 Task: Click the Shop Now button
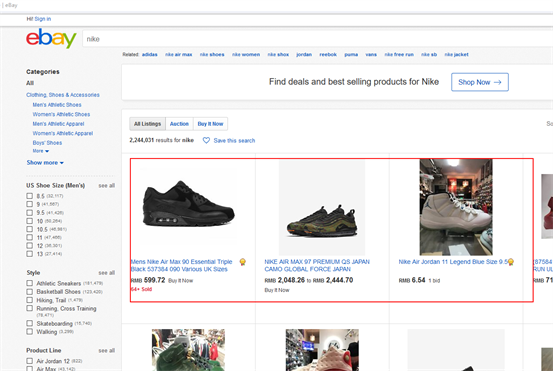[x=480, y=82]
